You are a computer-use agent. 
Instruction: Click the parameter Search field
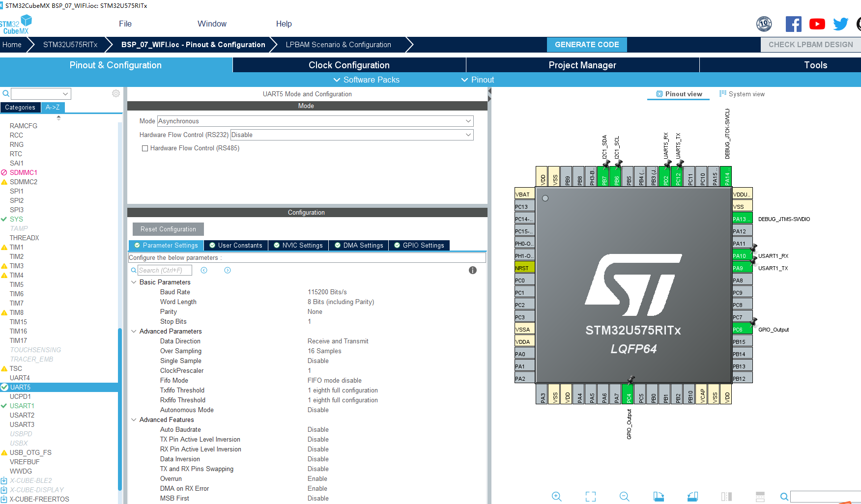coord(165,270)
